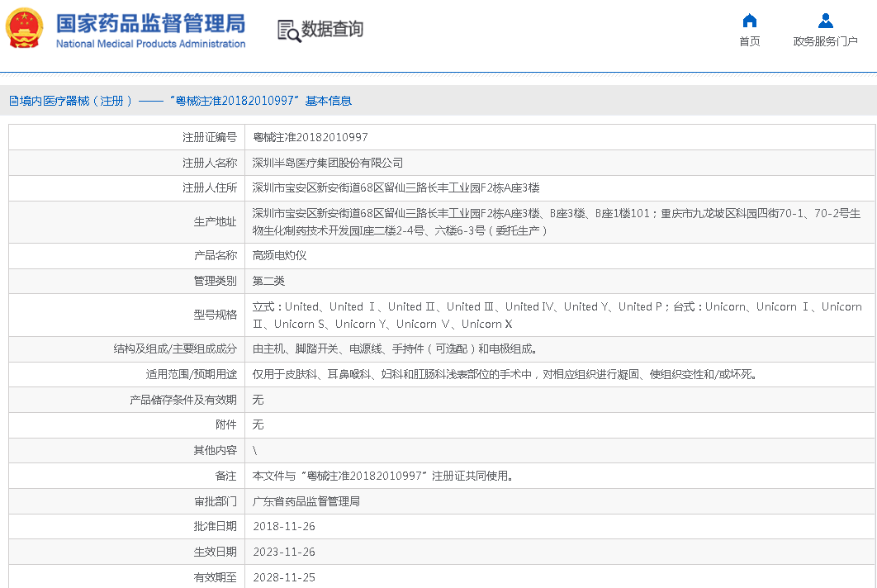Click the national emblem logo
877x588 pixels.
[25, 29]
